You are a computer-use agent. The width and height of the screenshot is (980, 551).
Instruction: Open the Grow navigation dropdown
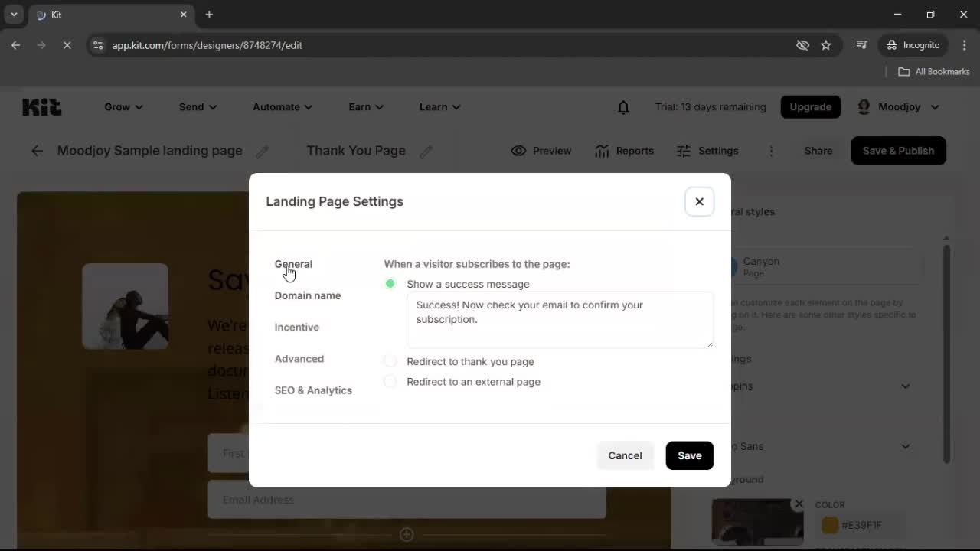click(x=122, y=106)
